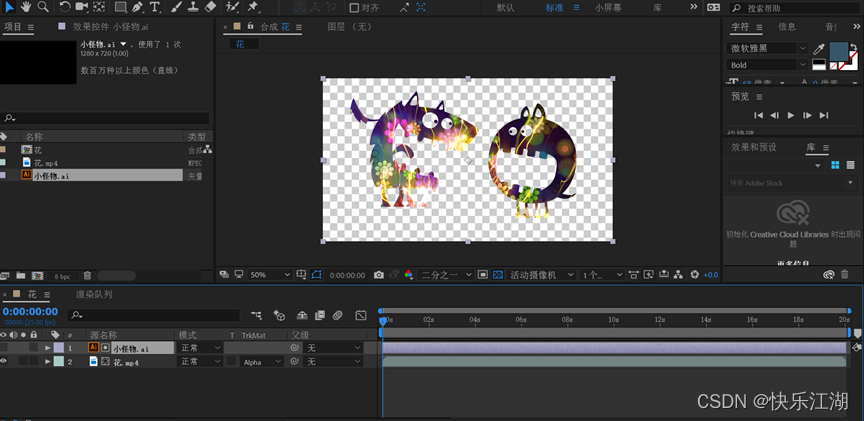Switch to the 渲染队列 tab
The height and width of the screenshot is (421, 864).
94,294
